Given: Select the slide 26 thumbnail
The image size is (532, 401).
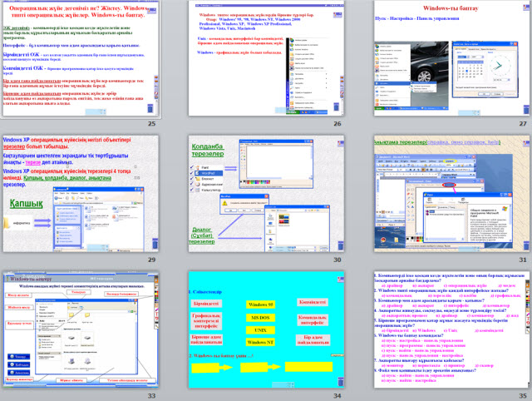Looking at the screenshot, I should [266, 58].
